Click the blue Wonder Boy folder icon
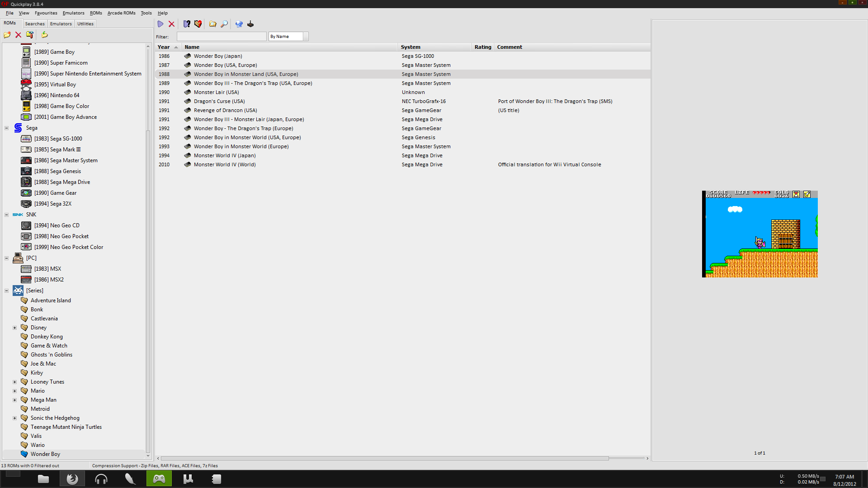 pyautogui.click(x=24, y=454)
